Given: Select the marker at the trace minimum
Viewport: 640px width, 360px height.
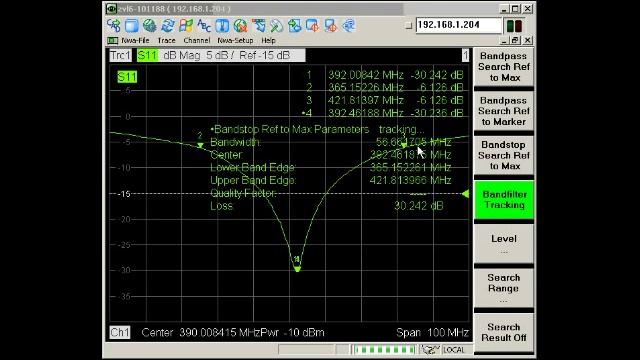Looking at the screenshot, I should 297,269.
